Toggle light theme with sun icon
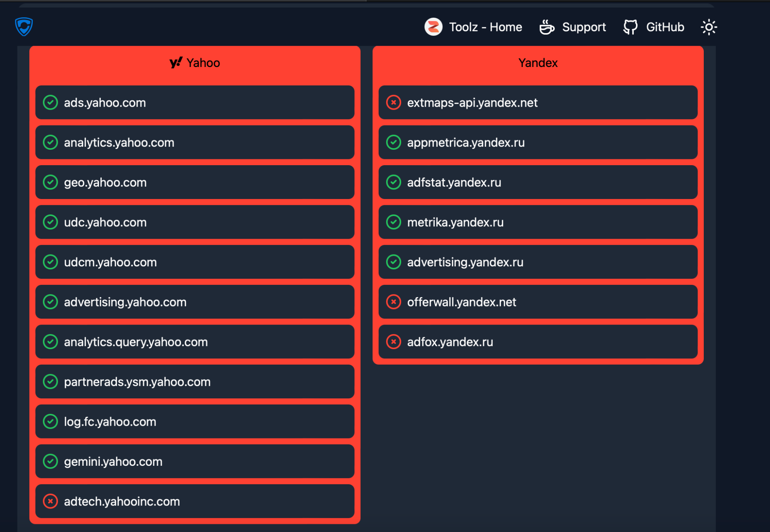 point(709,27)
